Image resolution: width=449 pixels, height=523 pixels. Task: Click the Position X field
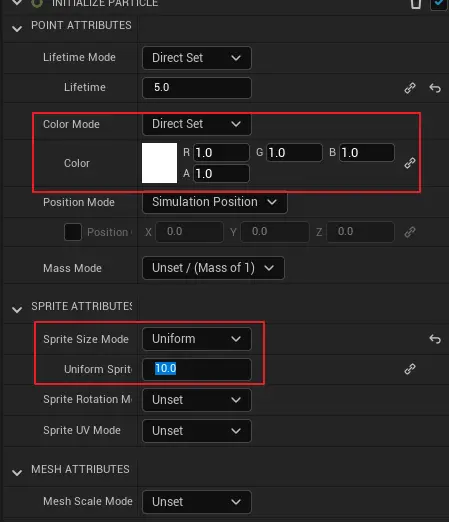click(189, 231)
